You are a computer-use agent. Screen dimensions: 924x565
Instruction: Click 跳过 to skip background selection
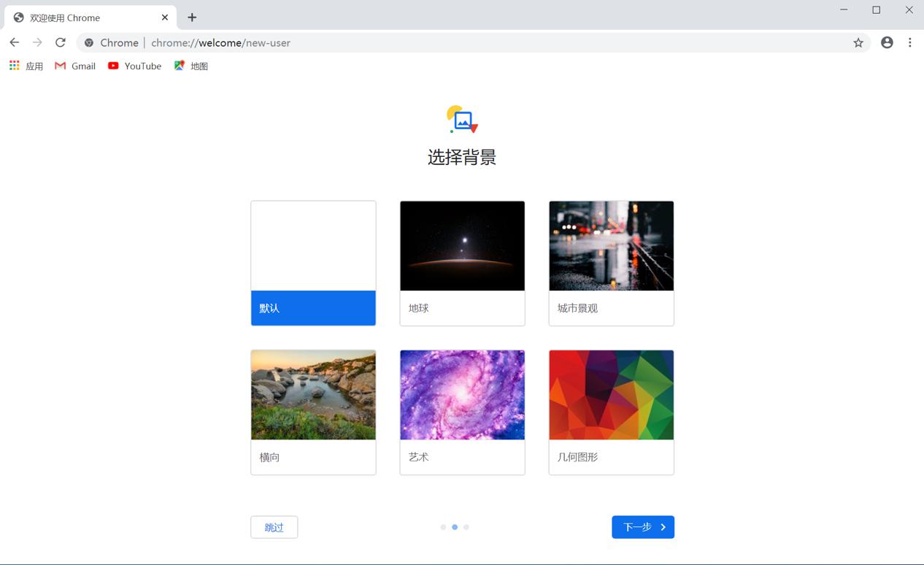pyautogui.click(x=274, y=526)
